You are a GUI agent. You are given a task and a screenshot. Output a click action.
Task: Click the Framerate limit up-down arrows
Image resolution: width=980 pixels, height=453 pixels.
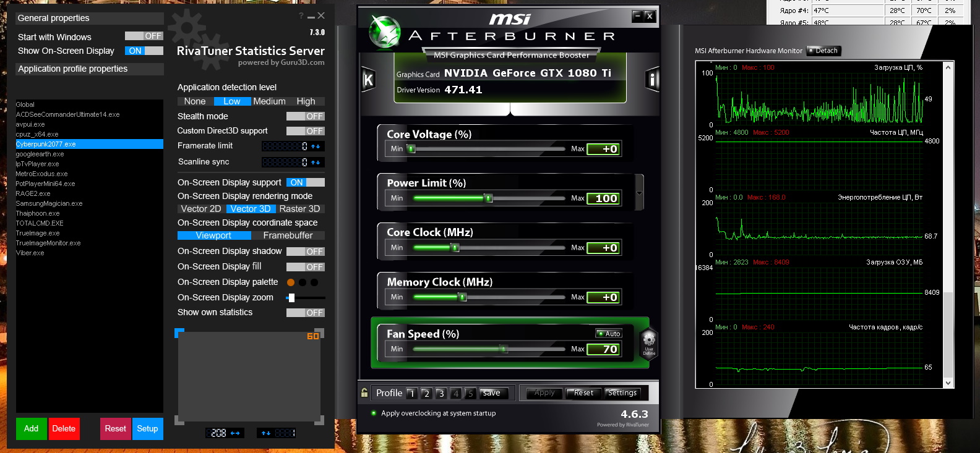click(316, 146)
